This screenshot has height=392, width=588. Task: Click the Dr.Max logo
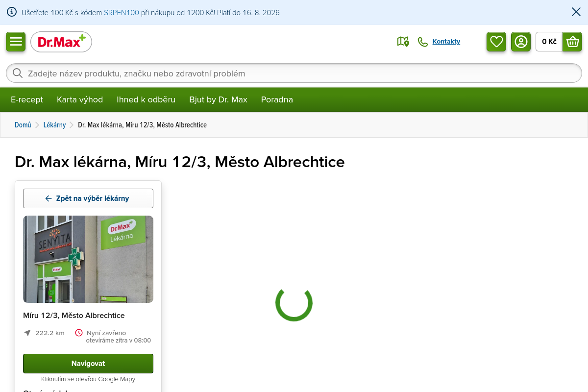[x=61, y=42]
